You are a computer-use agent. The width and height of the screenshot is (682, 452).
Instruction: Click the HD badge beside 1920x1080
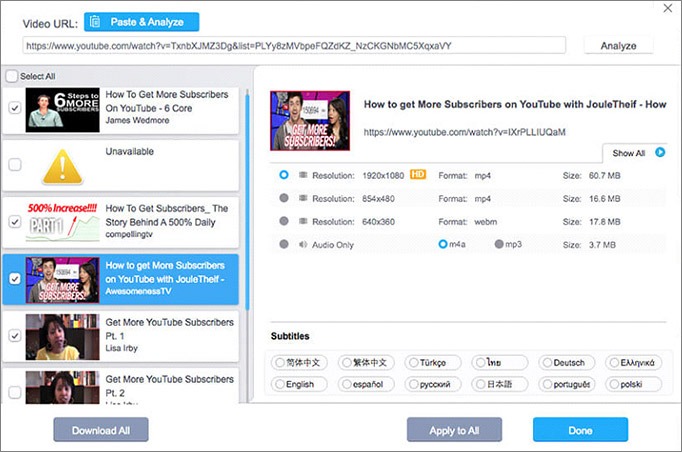(x=418, y=175)
